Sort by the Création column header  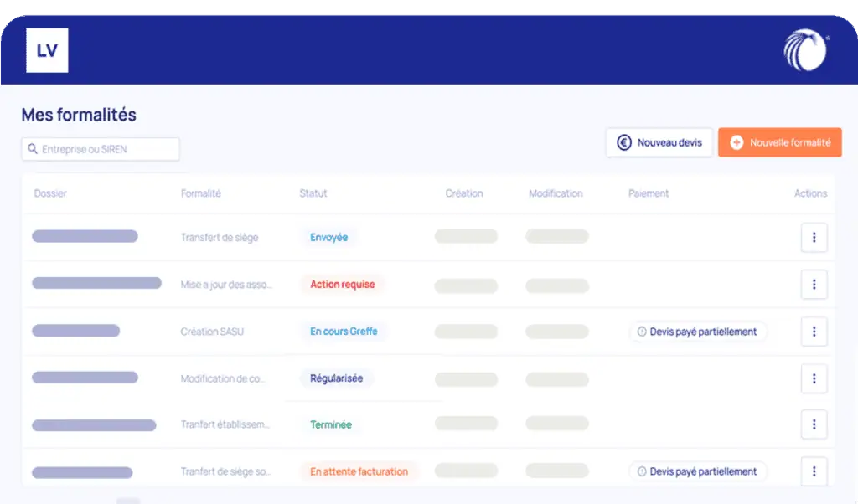[464, 193]
